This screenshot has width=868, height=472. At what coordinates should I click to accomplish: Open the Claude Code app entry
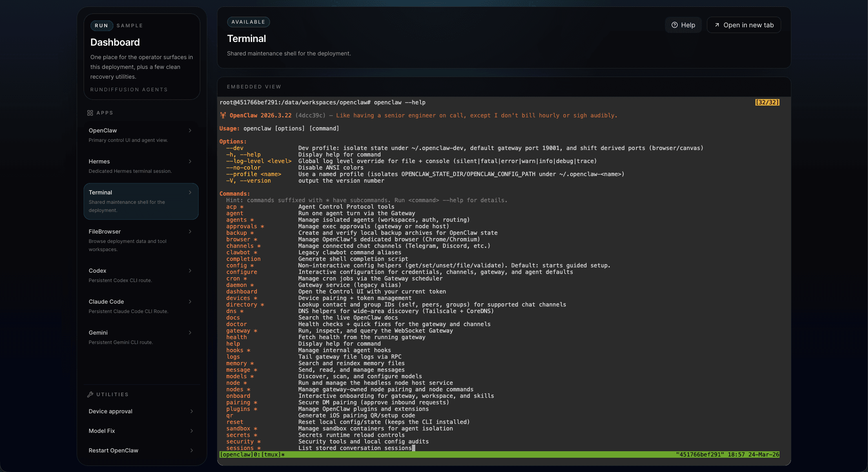(x=141, y=306)
